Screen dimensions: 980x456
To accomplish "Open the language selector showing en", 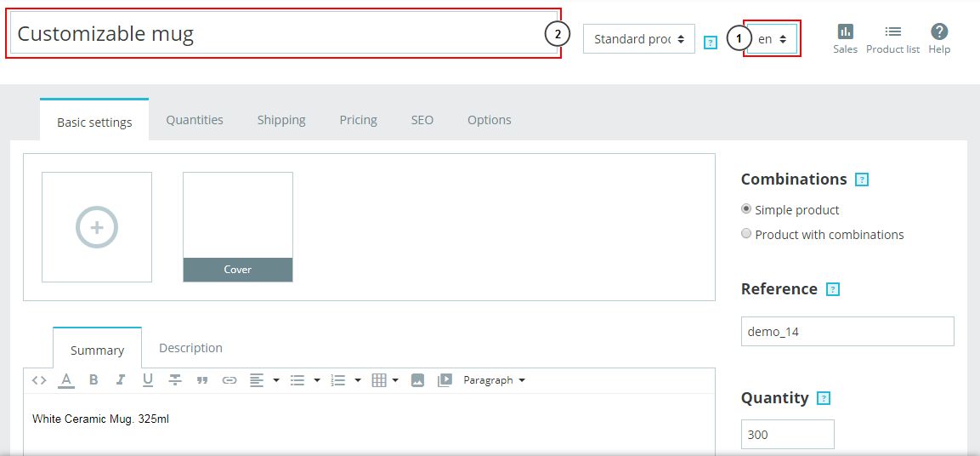I will [x=772, y=39].
